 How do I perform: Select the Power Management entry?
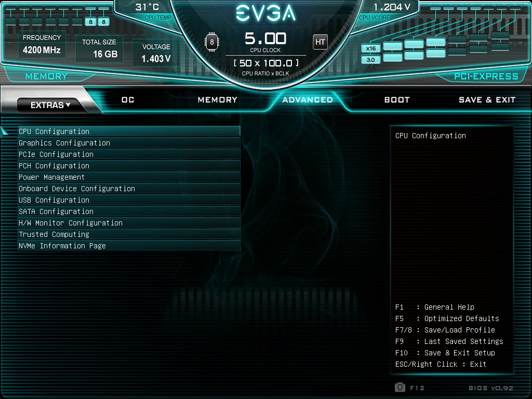coord(129,177)
